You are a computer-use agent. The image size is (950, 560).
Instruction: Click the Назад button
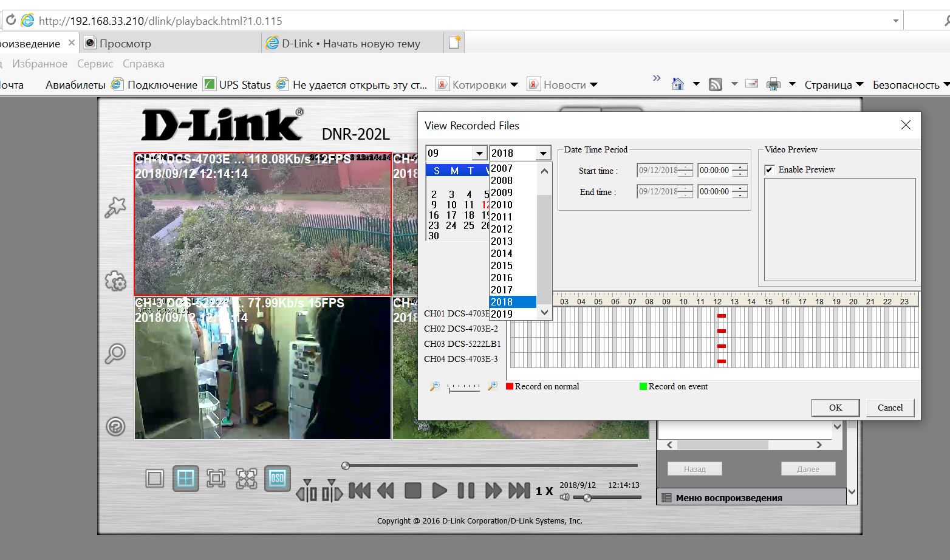click(695, 469)
